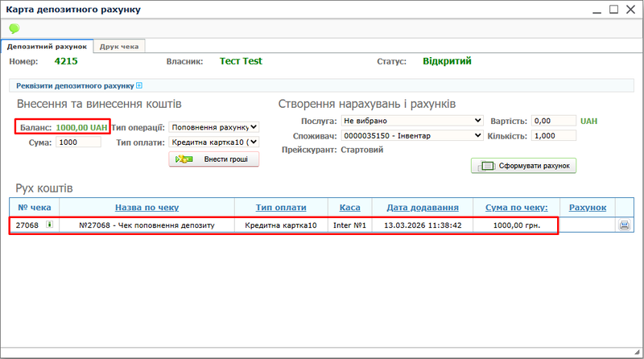Click the green chat bubble icon
This screenshot has height=359, width=644.
click(x=14, y=29)
